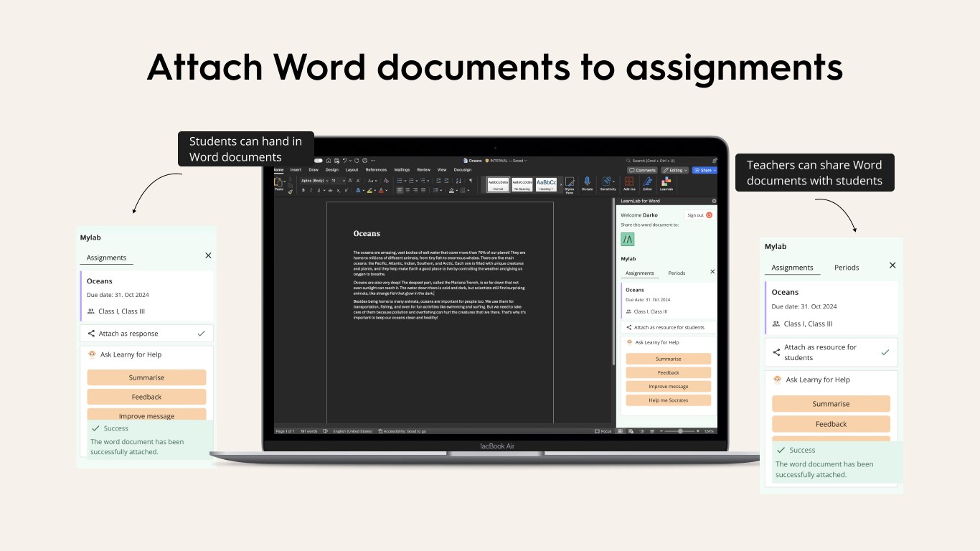Click the Numbering list icon
The width and height of the screenshot is (980, 551).
click(411, 181)
